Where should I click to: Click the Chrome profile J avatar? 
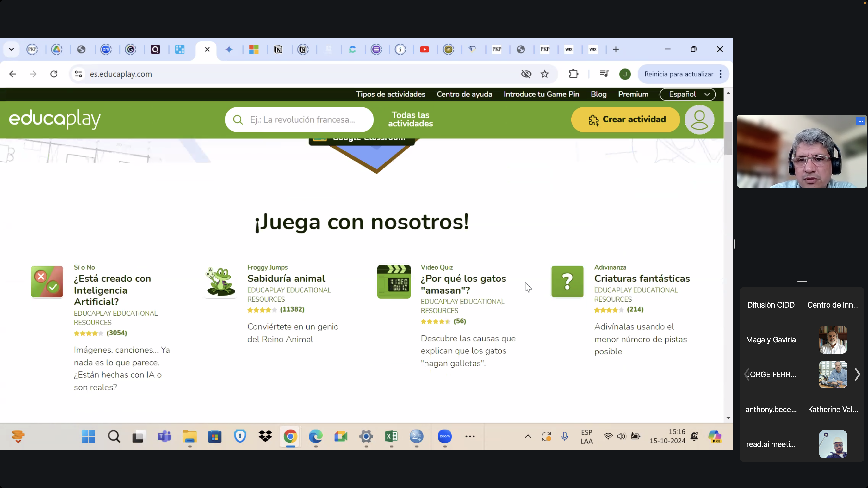[x=625, y=74]
